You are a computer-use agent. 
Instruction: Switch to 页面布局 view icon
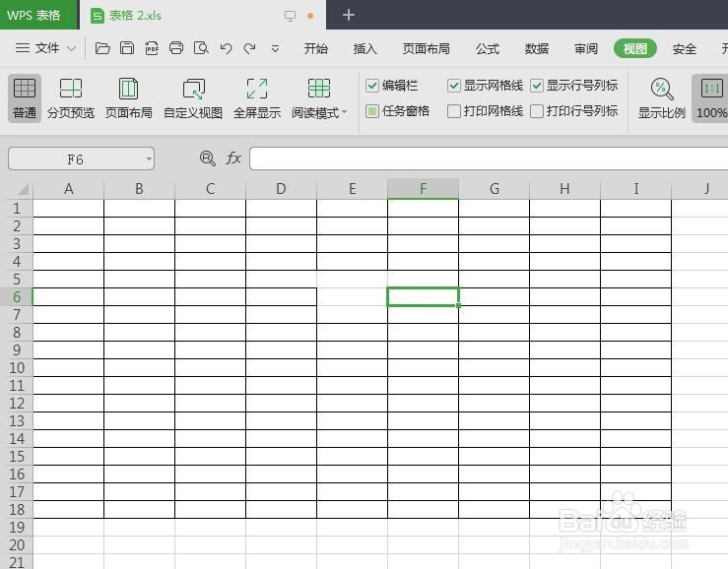[x=129, y=97]
